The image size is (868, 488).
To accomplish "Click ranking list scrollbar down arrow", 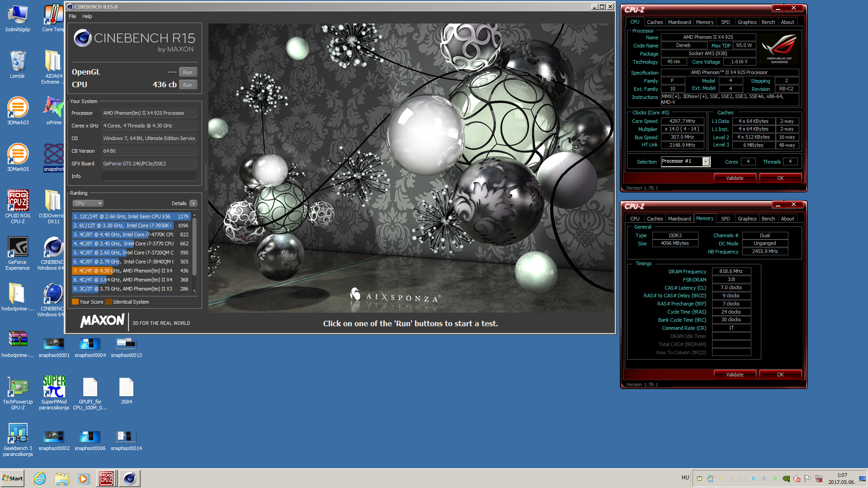I will click(x=194, y=291).
